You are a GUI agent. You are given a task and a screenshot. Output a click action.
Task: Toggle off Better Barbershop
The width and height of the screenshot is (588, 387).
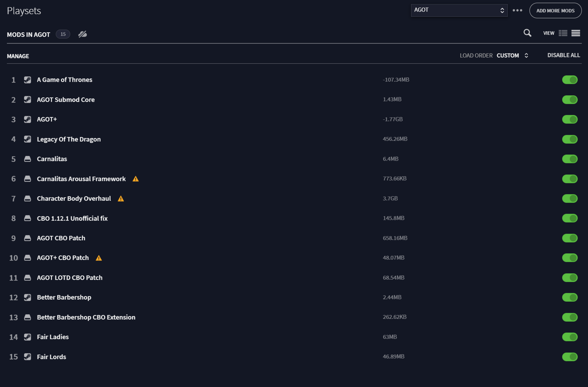570,297
